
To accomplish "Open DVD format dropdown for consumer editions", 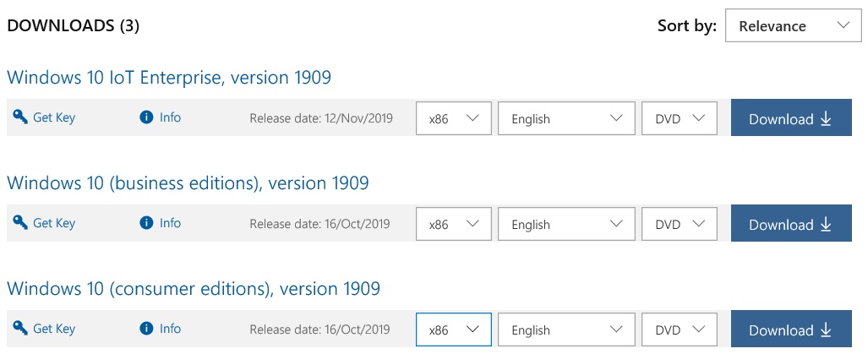I will 680,329.
